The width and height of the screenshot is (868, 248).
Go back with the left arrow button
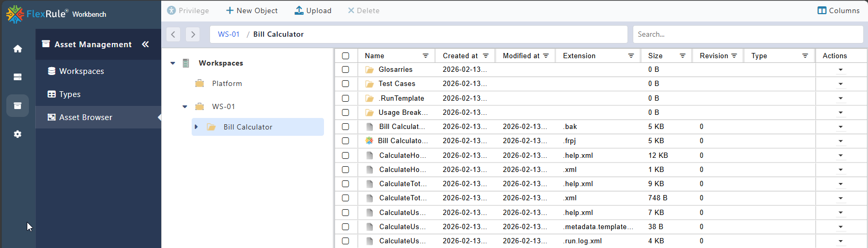tap(173, 34)
